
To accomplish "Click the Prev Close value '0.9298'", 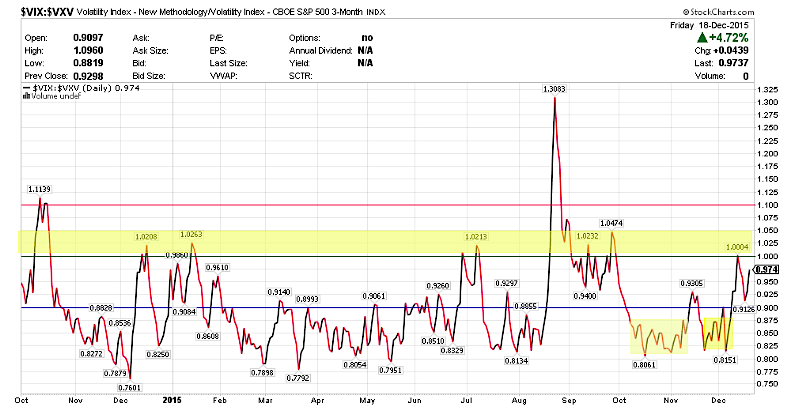I will pyautogui.click(x=88, y=76).
